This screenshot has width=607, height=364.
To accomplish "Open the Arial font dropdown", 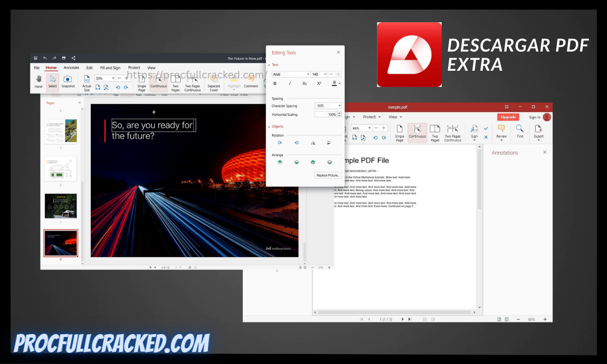I will pos(308,74).
